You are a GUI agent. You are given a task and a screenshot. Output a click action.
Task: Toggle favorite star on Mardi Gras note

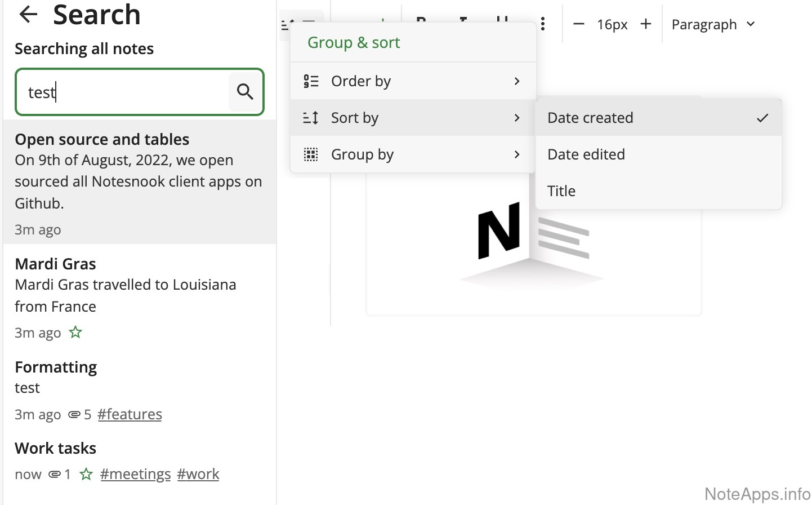tap(75, 333)
